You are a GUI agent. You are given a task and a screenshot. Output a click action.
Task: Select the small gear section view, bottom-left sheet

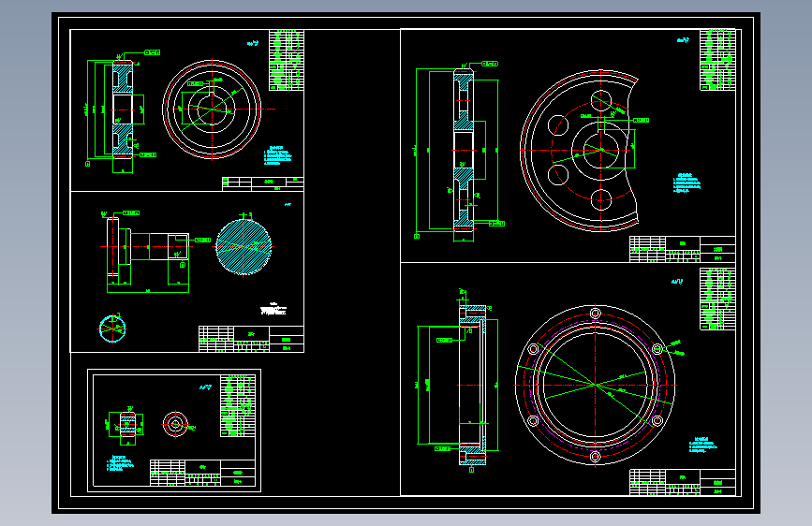pyautogui.click(x=127, y=425)
